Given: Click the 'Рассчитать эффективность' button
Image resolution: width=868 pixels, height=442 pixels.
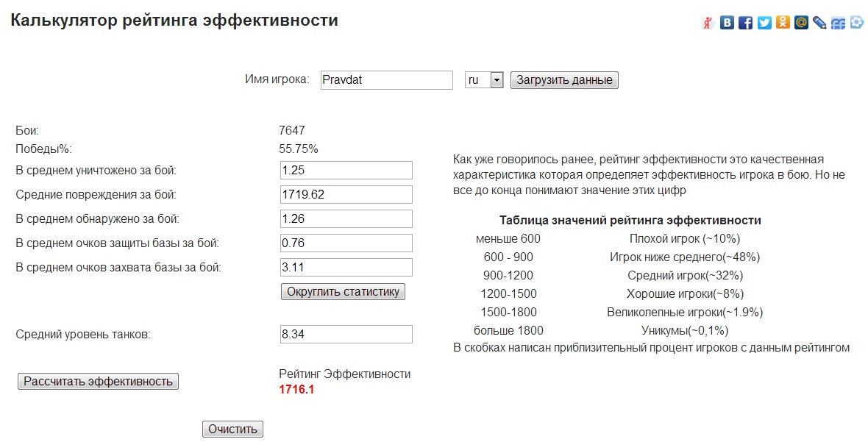Looking at the screenshot, I should [x=98, y=381].
